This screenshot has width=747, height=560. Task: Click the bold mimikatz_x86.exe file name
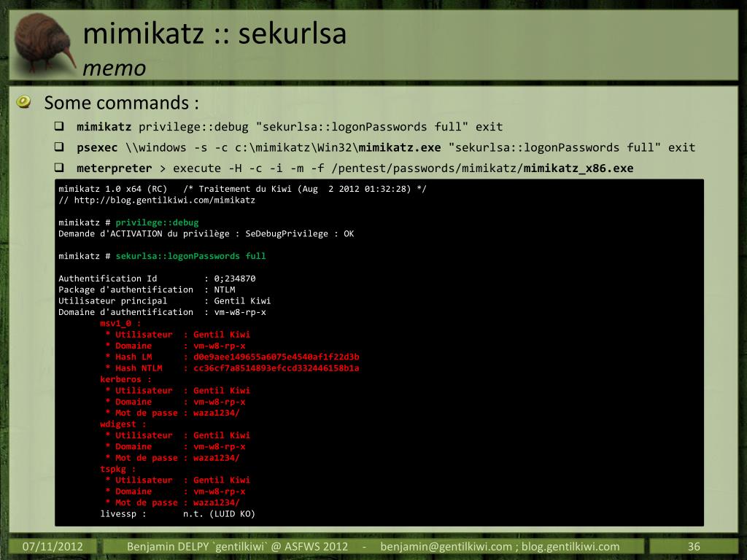pyautogui.click(x=578, y=168)
